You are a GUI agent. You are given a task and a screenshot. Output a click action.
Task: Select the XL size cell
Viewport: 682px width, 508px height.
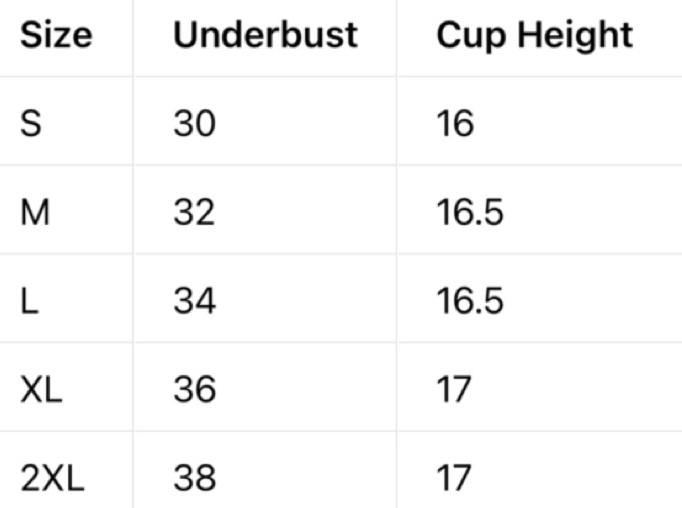tap(41, 389)
